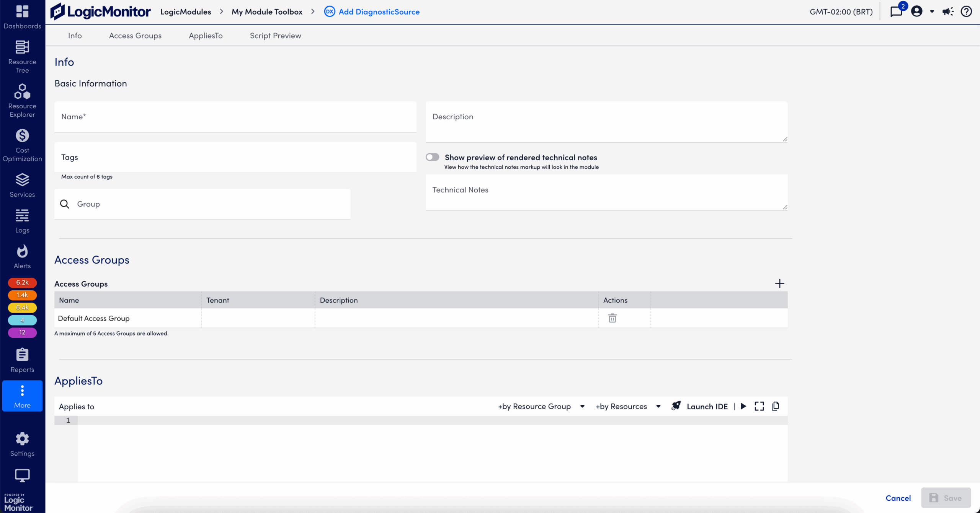
Task: Switch to the Access Groups tab
Action: (x=135, y=35)
